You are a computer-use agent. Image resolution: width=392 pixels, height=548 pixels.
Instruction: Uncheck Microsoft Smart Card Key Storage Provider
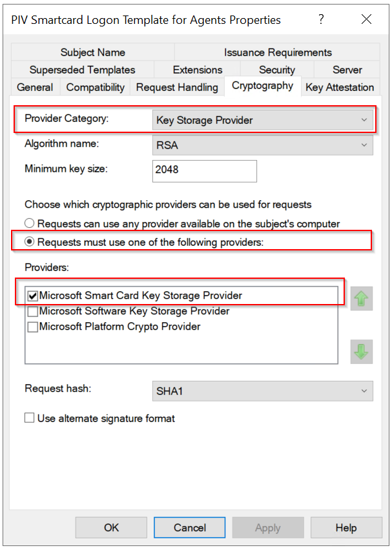click(x=33, y=296)
